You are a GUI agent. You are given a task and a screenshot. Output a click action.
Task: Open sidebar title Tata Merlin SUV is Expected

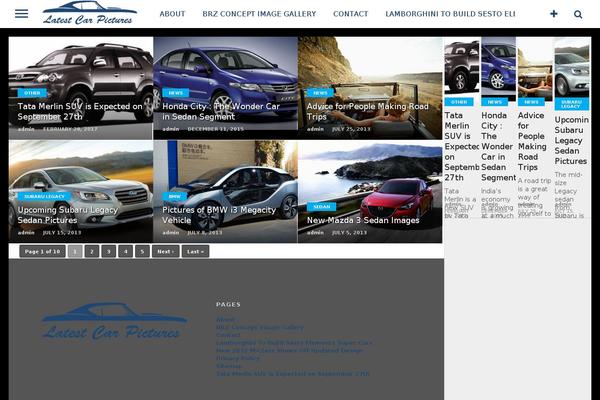pos(461,146)
